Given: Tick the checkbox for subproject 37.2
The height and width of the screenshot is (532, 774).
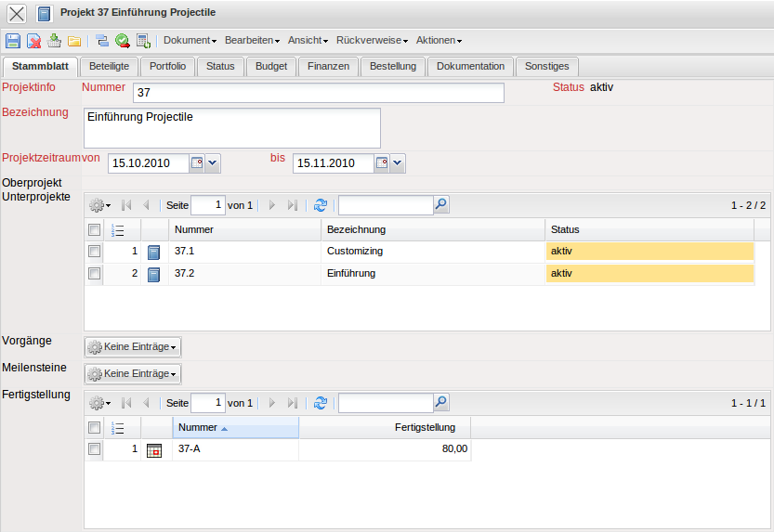Looking at the screenshot, I should (x=94, y=274).
